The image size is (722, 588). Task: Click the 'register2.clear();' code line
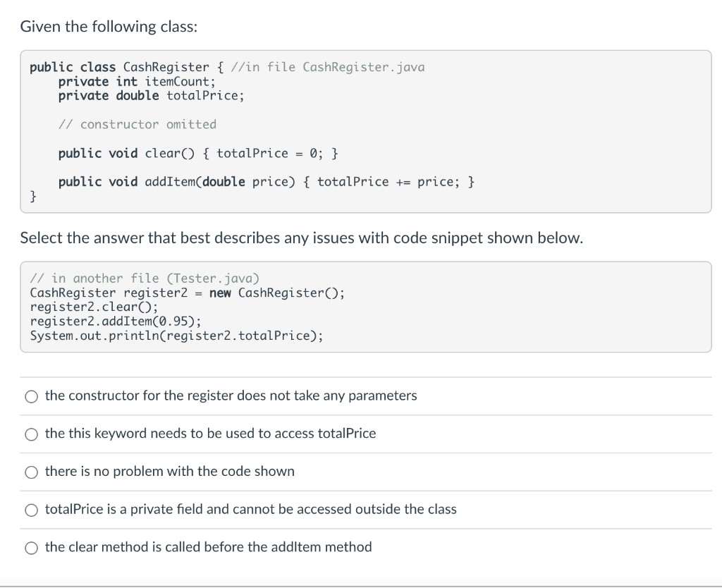[94, 307]
